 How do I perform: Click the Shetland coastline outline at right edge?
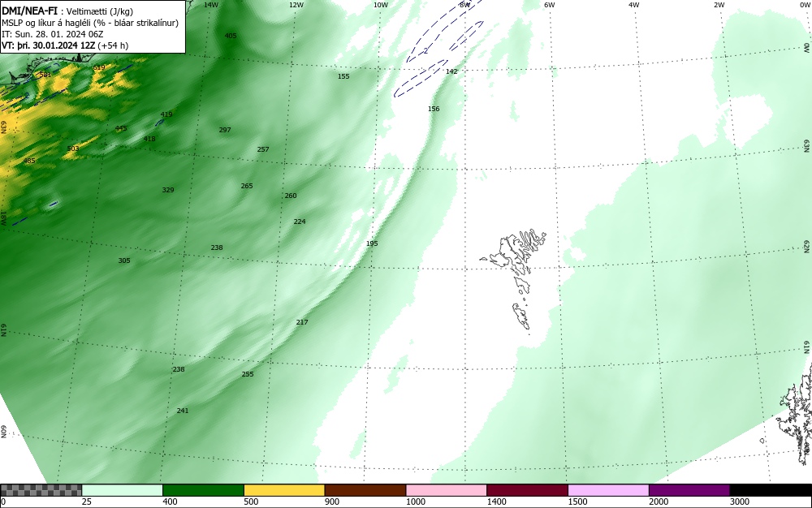[795, 414]
